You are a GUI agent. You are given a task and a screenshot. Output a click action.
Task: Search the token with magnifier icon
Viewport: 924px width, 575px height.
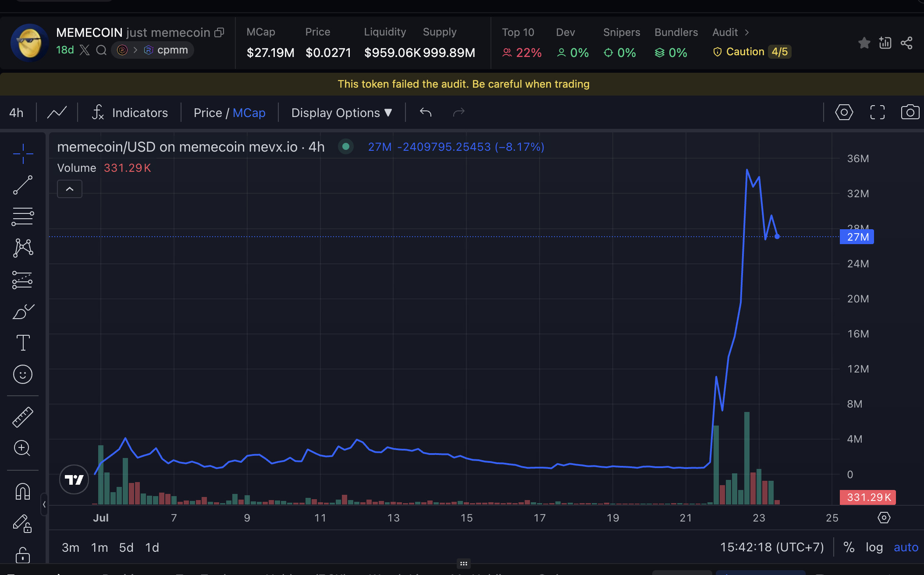(x=101, y=50)
